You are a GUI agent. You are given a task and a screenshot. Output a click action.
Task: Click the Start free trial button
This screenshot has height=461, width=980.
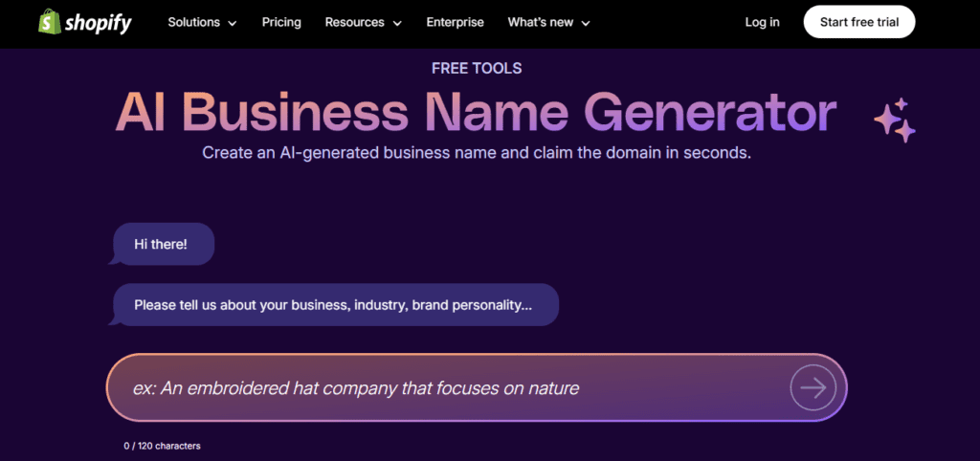(859, 22)
